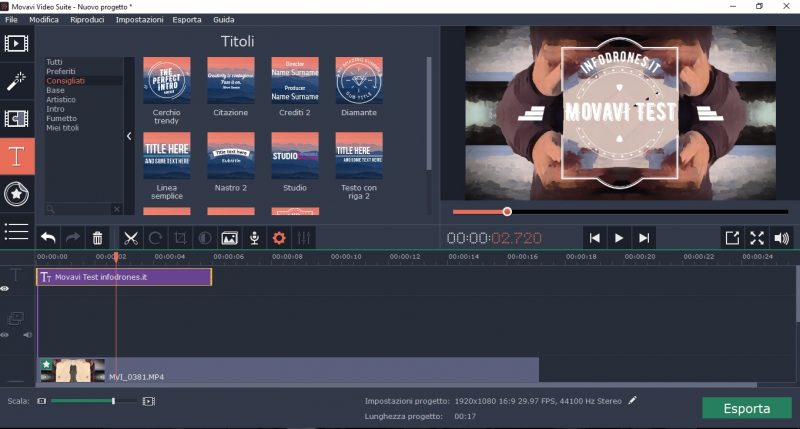Viewport: 800px width, 429px height.
Task: Choose the Linea semplice title thumbnail
Action: pos(167,156)
